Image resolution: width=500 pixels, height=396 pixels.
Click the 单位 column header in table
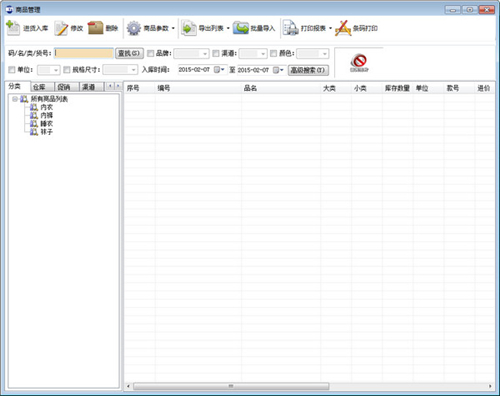click(x=429, y=88)
